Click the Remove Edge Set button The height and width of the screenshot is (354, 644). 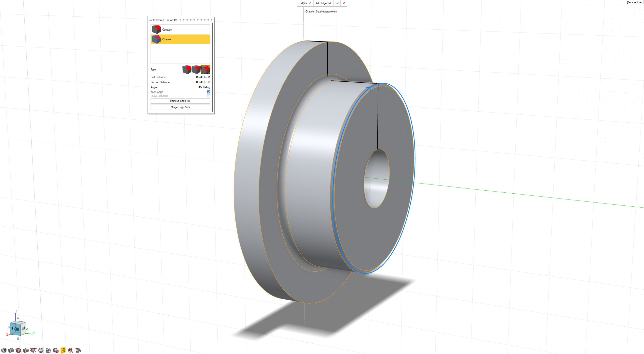pos(180,101)
